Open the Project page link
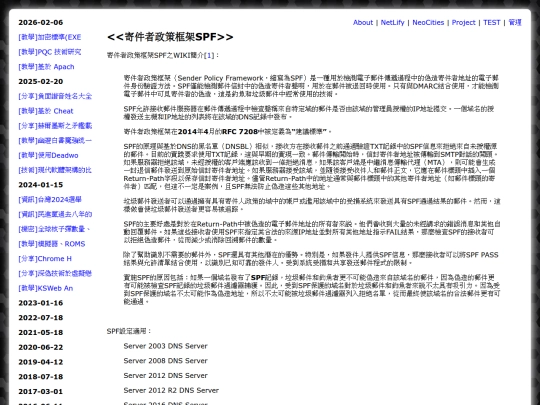 pyautogui.click(x=464, y=22)
